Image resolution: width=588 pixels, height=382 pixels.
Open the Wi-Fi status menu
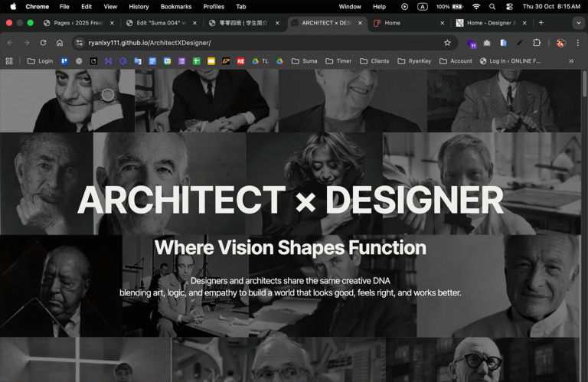476,6
